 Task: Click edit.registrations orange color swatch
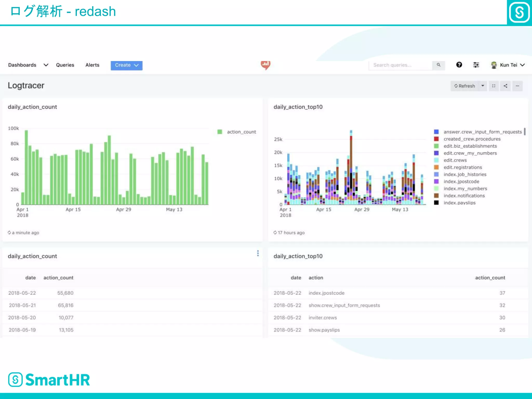pyautogui.click(x=436, y=167)
